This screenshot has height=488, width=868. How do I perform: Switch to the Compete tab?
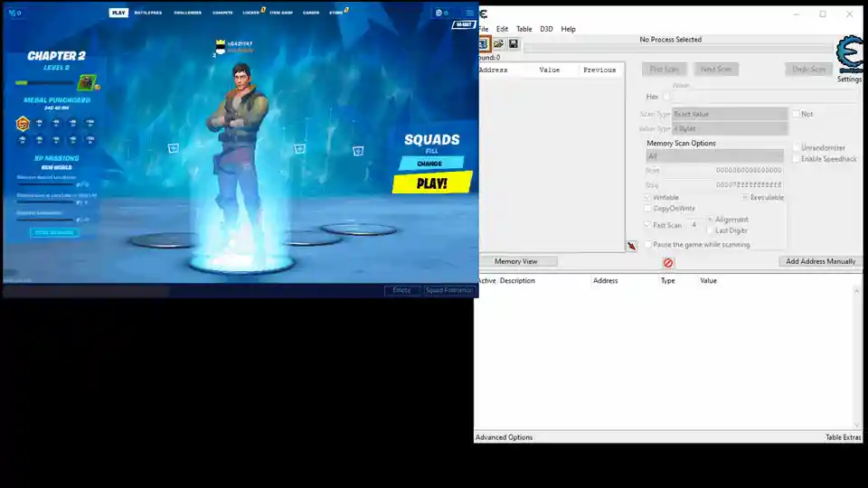tap(222, 12)
